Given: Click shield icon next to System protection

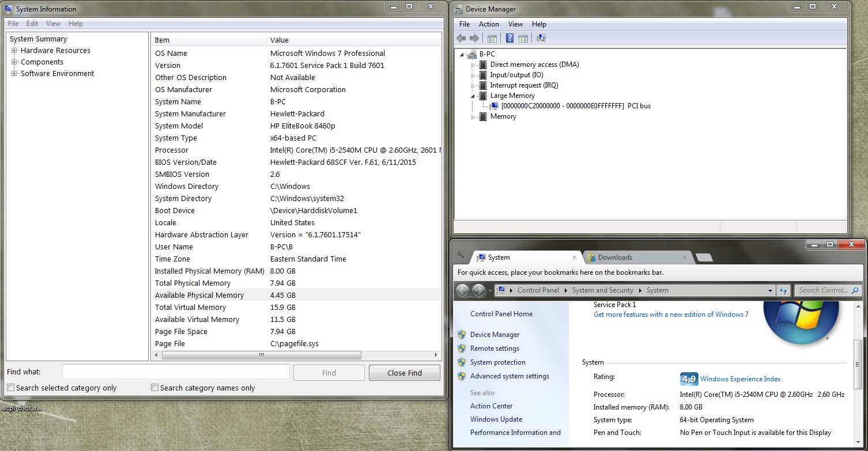Looking at the screenshot, I should coord(462,362).
